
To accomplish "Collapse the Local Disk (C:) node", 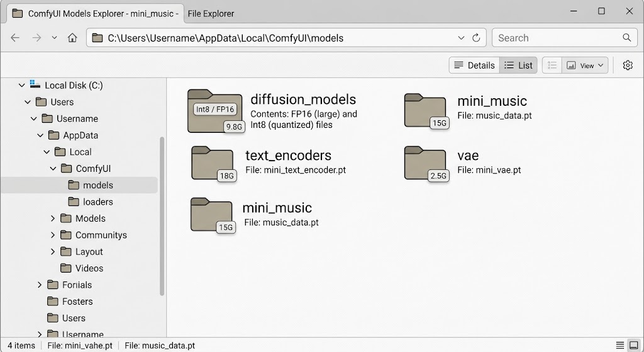I will [x=21, y=86].
